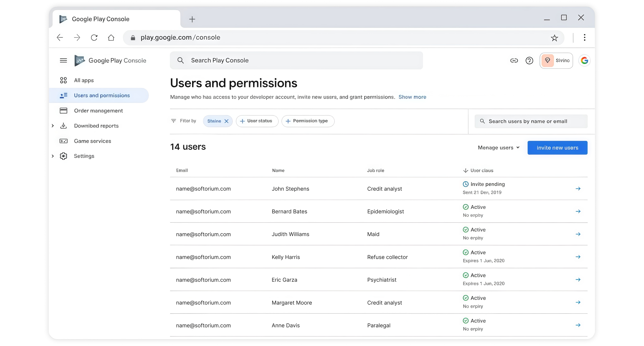Add Permission type filter
The image size is (644, 346).
pos(308,121)
